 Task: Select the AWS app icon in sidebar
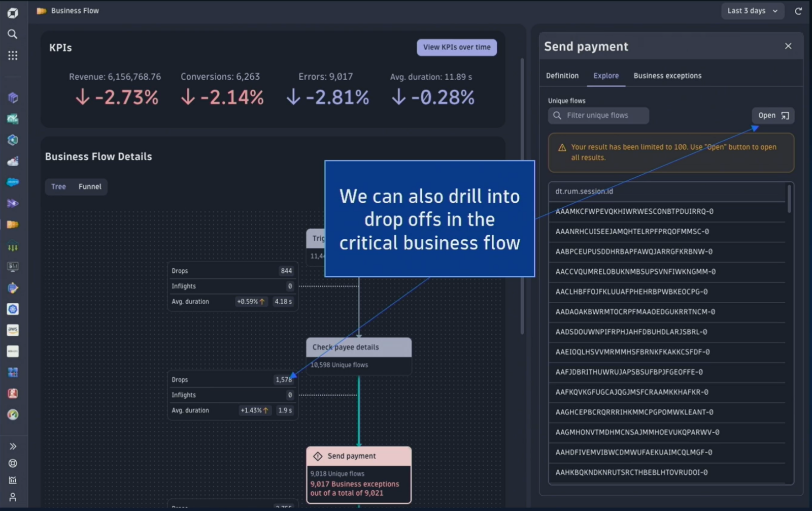click(13, 330)
